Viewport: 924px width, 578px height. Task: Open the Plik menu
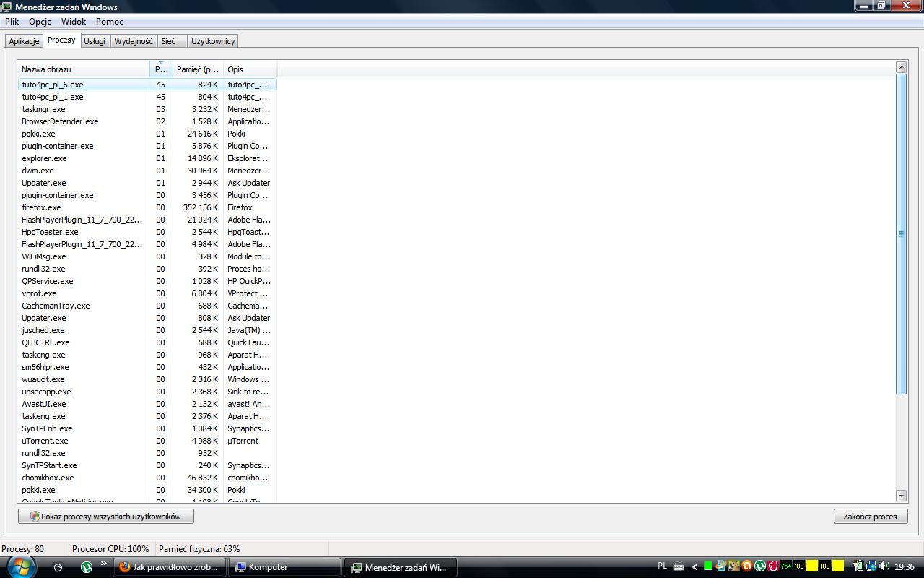pos(12,22)
